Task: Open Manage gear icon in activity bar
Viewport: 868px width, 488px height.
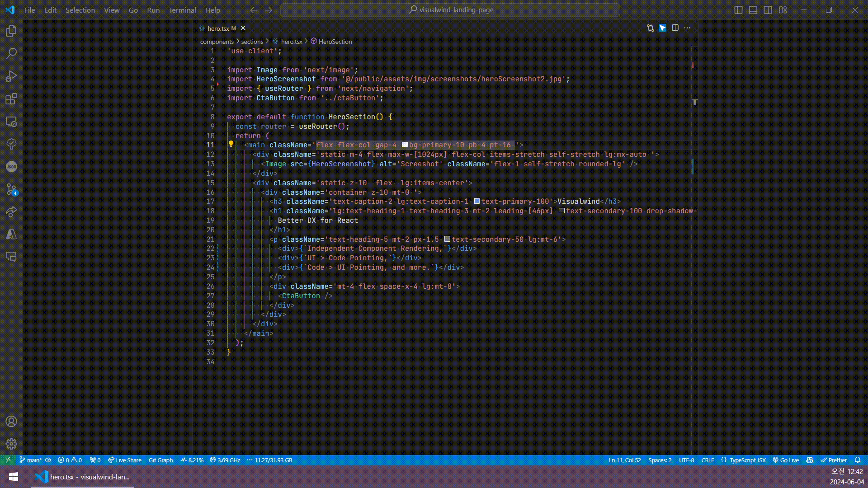Action: click(11, 444)
